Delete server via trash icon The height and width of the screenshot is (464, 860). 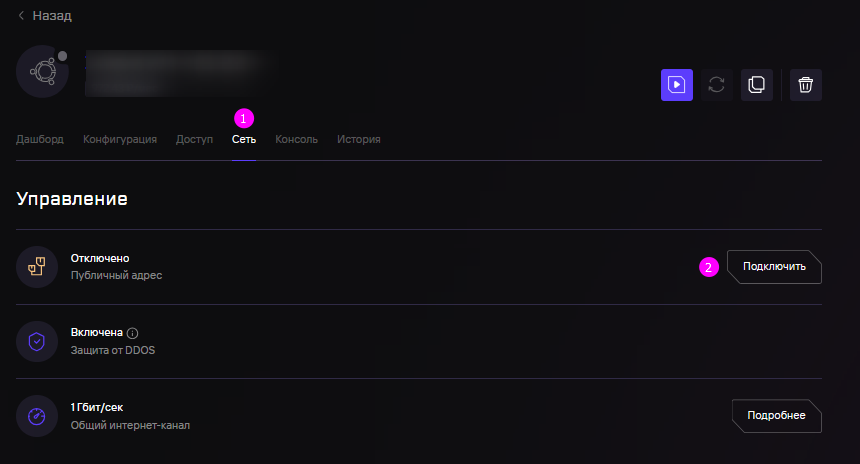[x=806, y=85]
